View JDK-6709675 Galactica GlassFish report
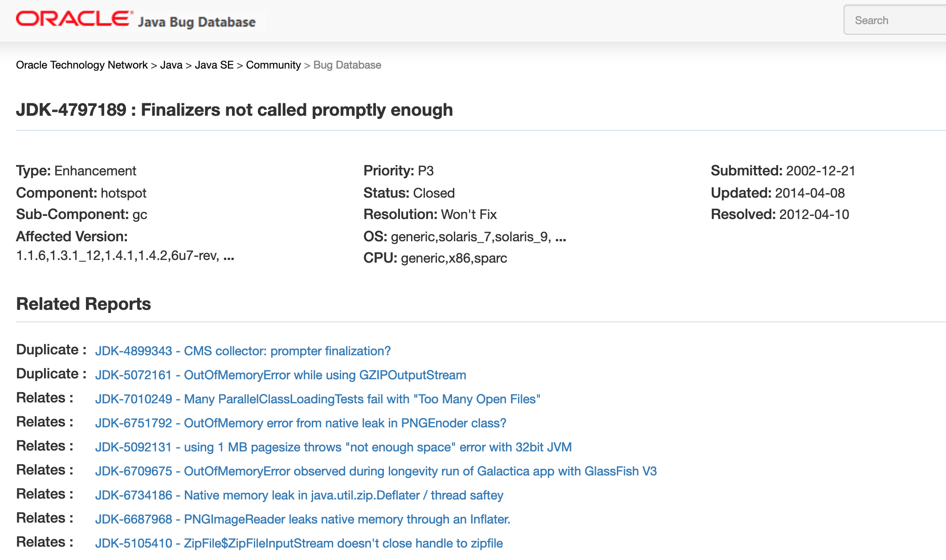 [x=376, y=471]
